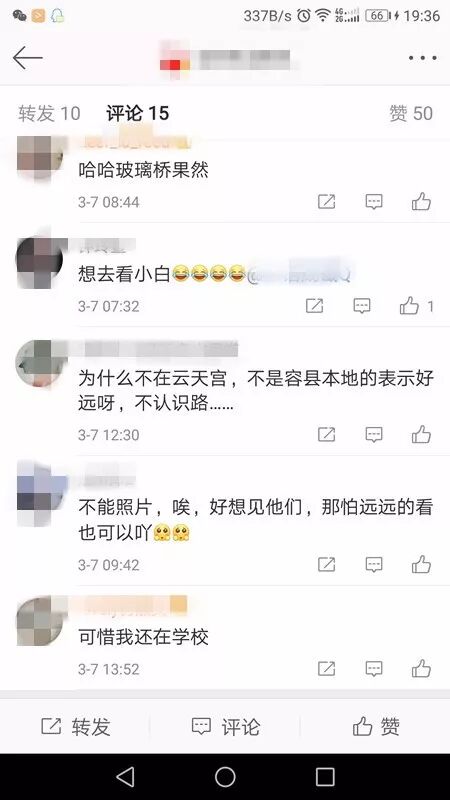Repost the comment posted at 3-7 09:42

pyautogui.click(x=327, y=564)
